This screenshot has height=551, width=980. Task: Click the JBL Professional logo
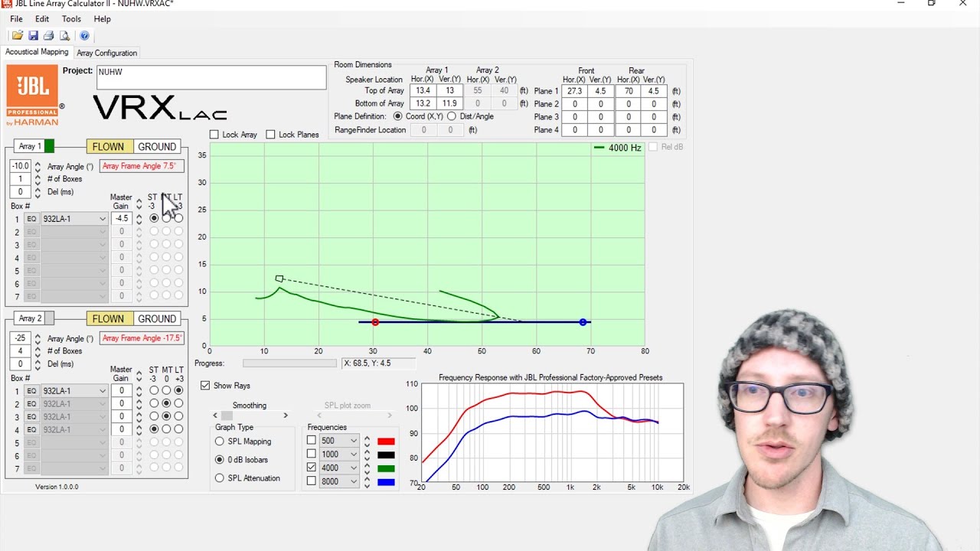[33, 96]
